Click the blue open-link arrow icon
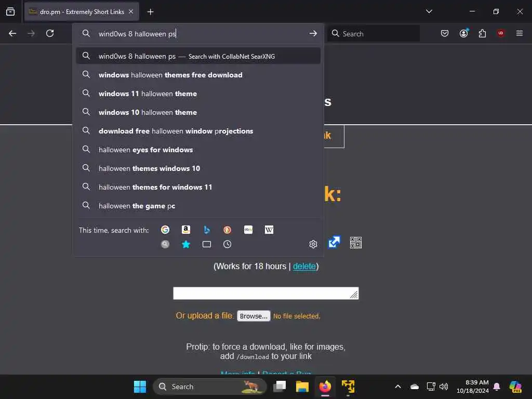Screen dimensions: 532x399 334,242
